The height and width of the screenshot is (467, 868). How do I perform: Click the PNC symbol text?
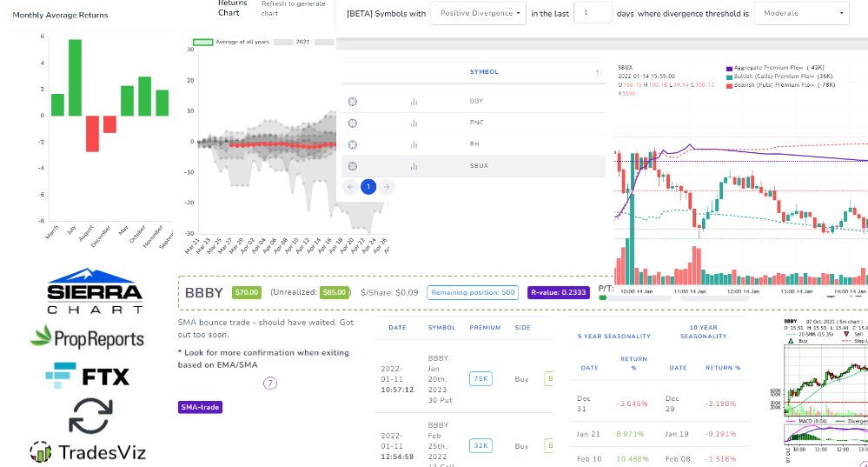(477, 123)
